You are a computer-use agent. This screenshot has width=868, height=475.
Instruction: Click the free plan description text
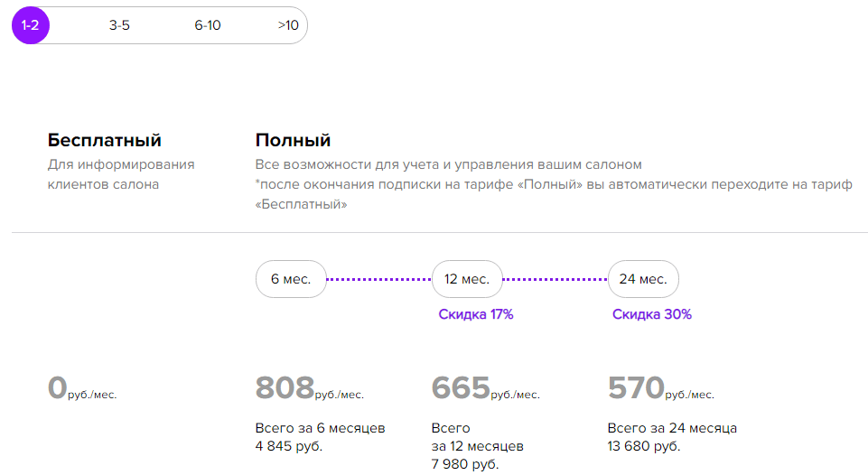coord(121,174)
